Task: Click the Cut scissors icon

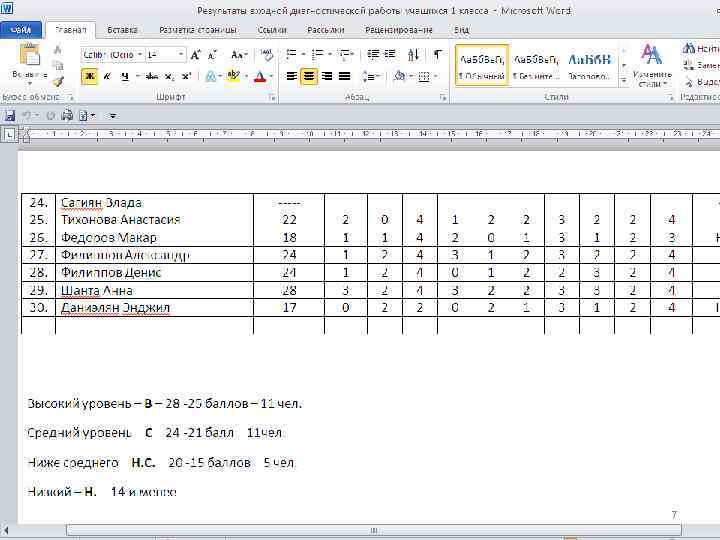Action: click(58, 49)
